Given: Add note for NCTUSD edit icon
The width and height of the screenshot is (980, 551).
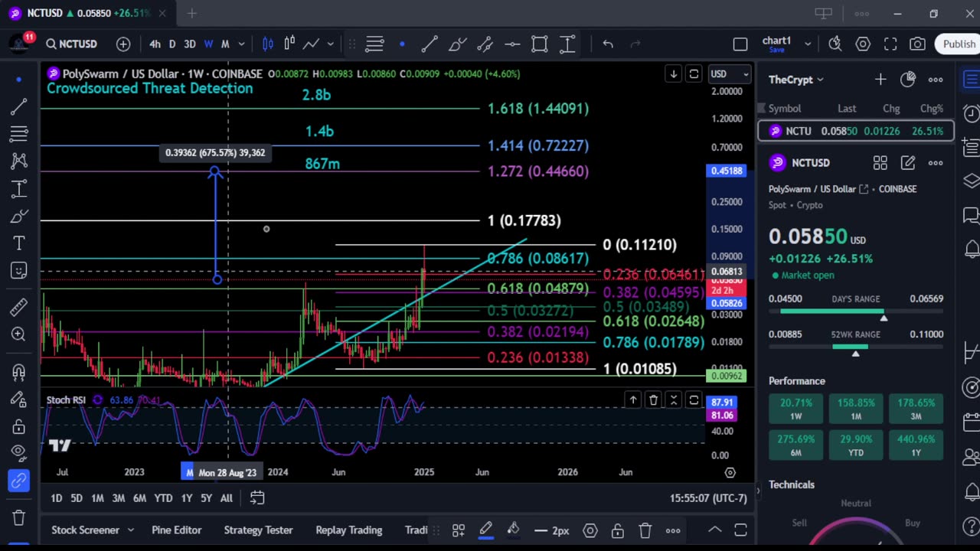Looking at the screenshot, I should coord(908,163).
